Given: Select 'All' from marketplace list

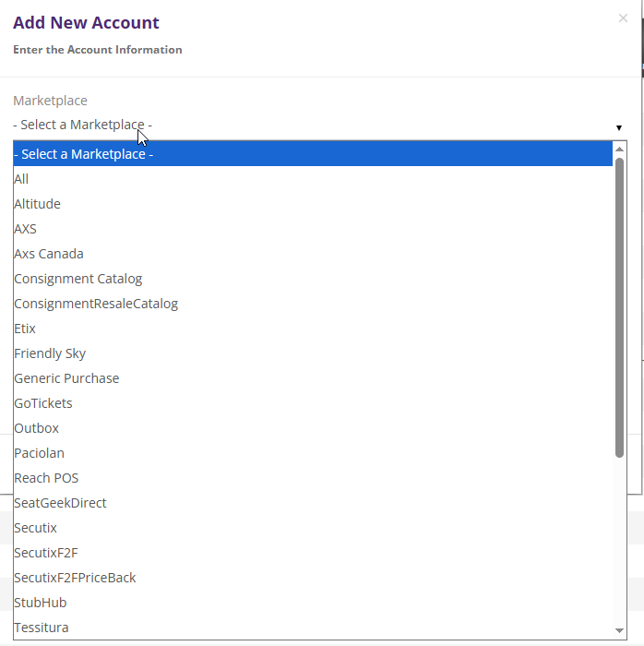Looking at the screenshot, I should (x=21, y=179).
